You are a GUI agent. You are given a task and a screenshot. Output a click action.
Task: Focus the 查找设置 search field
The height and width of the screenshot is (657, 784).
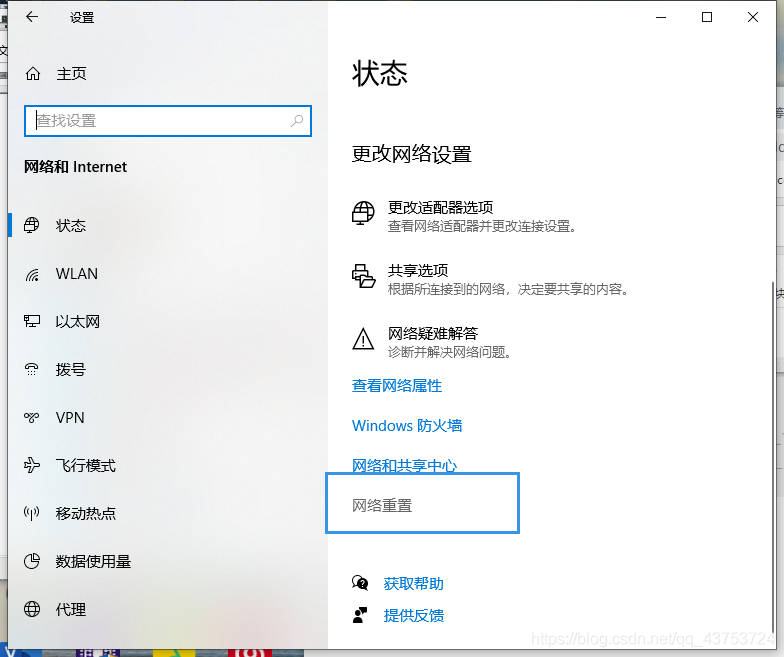[x=168, y=121]
